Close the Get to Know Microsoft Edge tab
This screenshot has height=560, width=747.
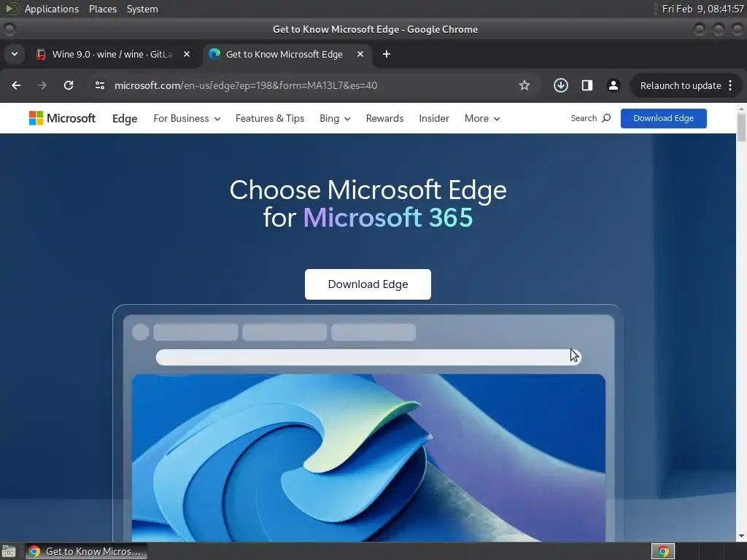tap(360, 54)
